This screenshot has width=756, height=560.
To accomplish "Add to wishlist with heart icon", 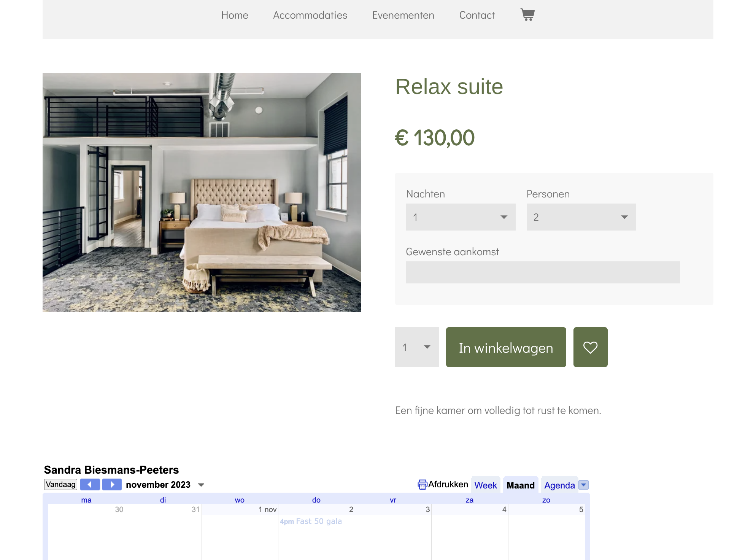I will (x=590, y=347).
